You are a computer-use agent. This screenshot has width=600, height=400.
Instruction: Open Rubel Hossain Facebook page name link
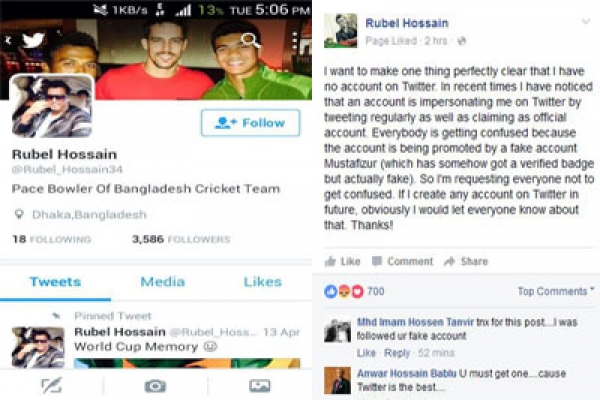click(407, 23)
